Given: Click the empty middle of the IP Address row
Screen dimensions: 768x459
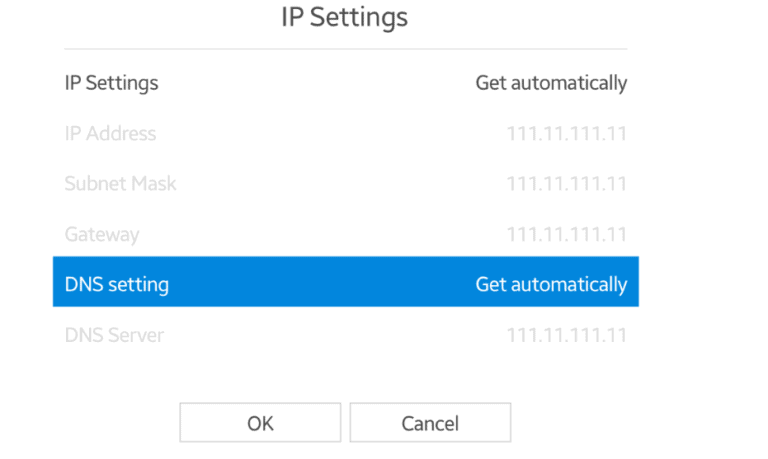Looking at the screenshot, I should click(x=330, y=133).
